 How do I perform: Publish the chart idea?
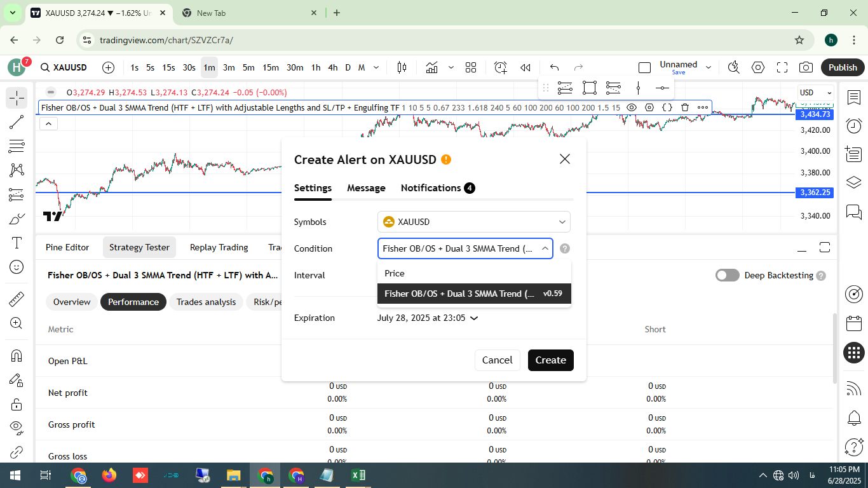(843, 67)
